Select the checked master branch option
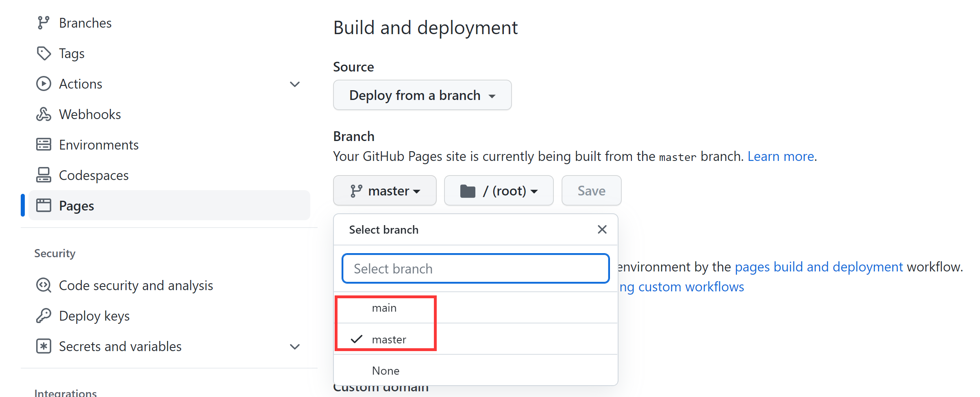The height and width of the screenshot is (397, 980). [x=389, y=339]
